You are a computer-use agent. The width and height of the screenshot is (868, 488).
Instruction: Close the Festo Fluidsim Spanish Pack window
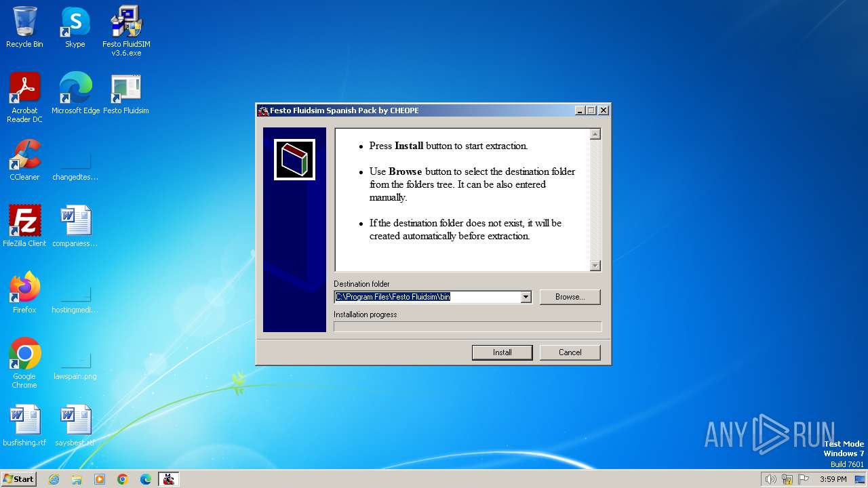pos(604,110)
